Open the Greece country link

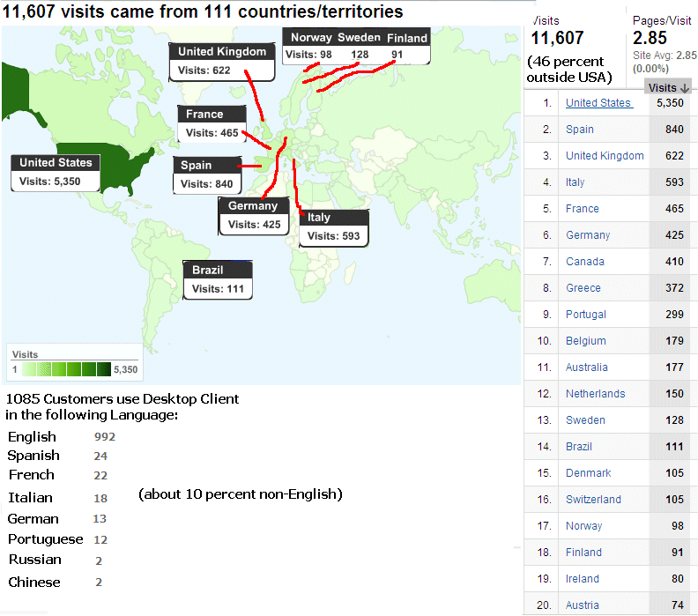point(583,288)
